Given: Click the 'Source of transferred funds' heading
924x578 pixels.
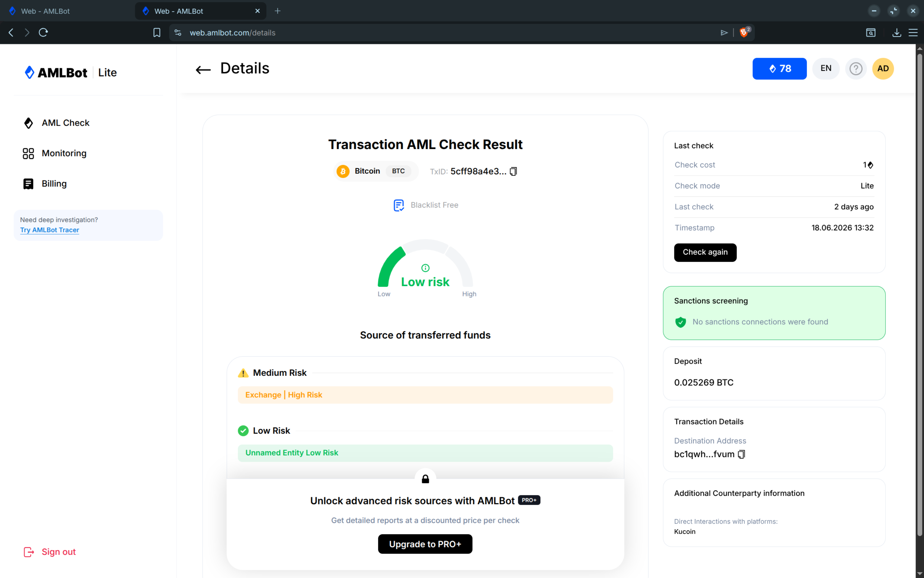Looking at the screenshot, I should click(x=425, y=335).
